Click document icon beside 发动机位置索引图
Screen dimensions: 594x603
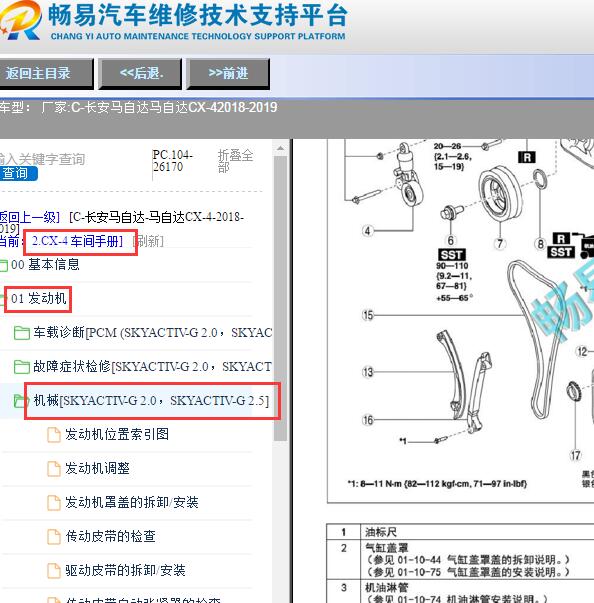54,435
